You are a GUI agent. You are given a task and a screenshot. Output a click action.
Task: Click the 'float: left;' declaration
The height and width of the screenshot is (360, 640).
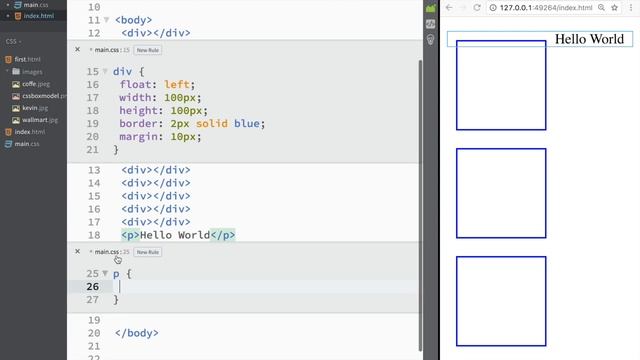pos(158,84)
